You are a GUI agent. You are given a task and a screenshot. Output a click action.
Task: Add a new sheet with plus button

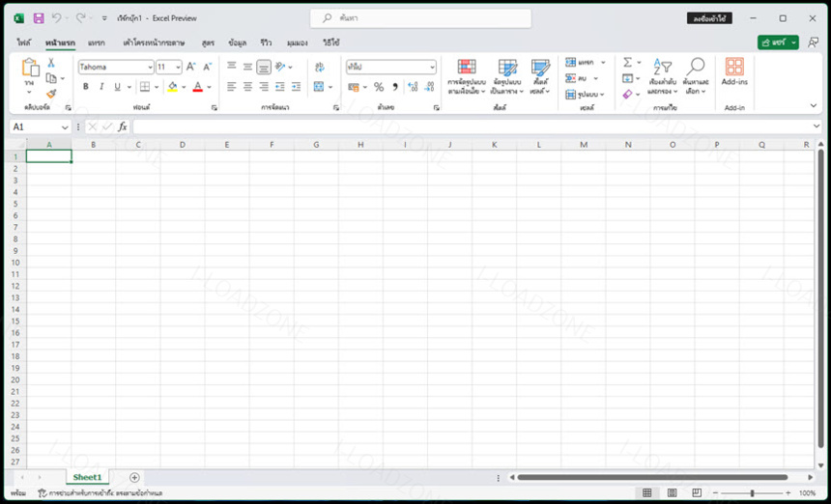pyautogui.click(x=134, y=478)
